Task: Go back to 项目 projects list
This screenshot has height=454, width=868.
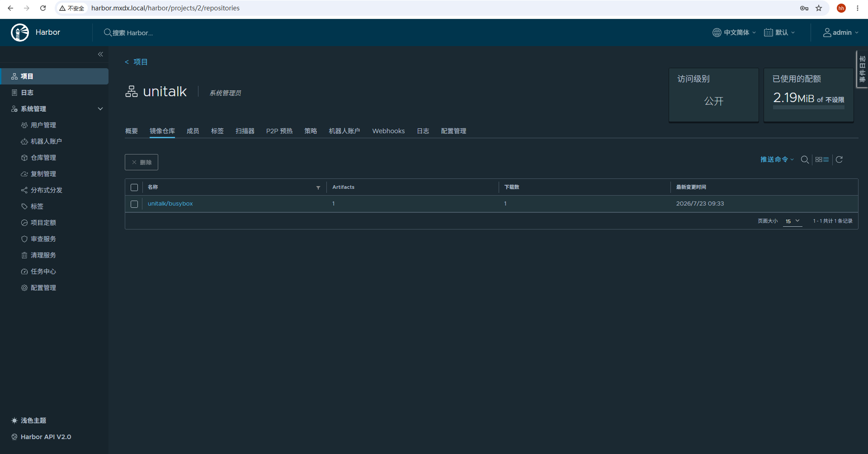Action: coord(136,62)
